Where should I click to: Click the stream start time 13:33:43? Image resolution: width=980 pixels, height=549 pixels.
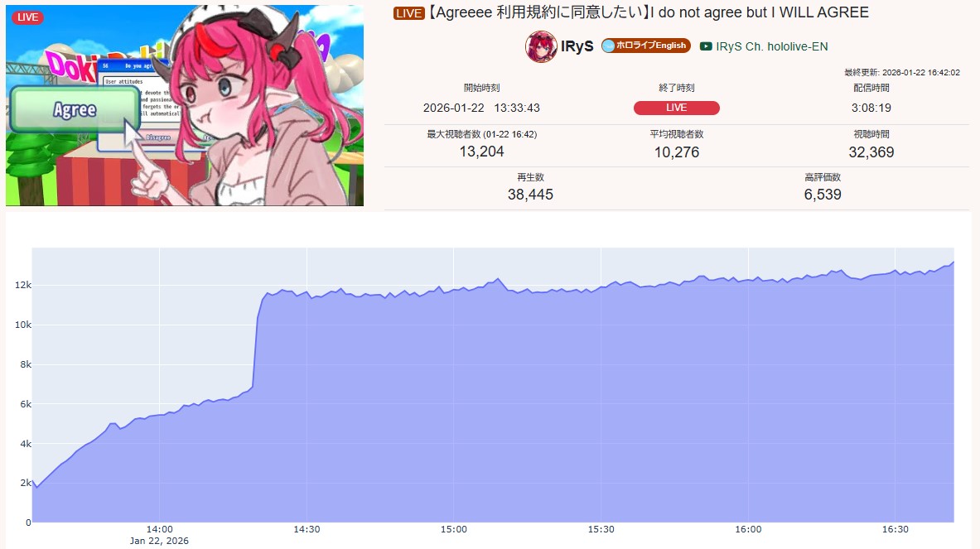point(517,108)
